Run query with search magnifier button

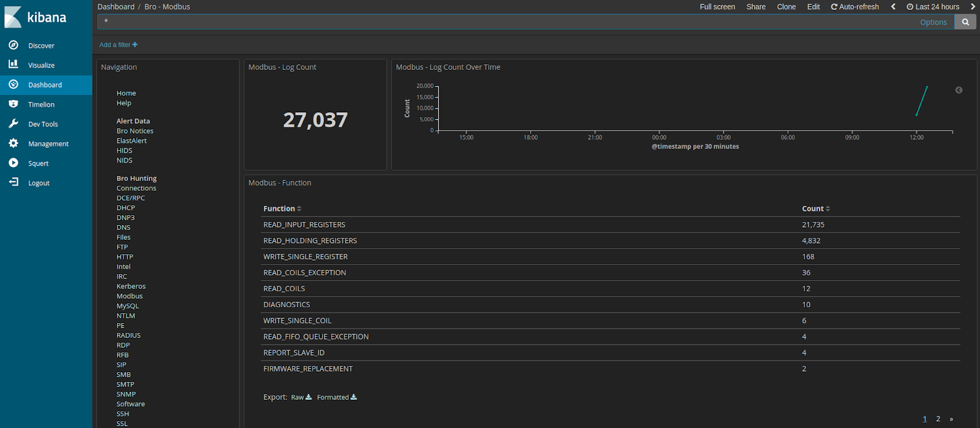[x=965, y=22]
